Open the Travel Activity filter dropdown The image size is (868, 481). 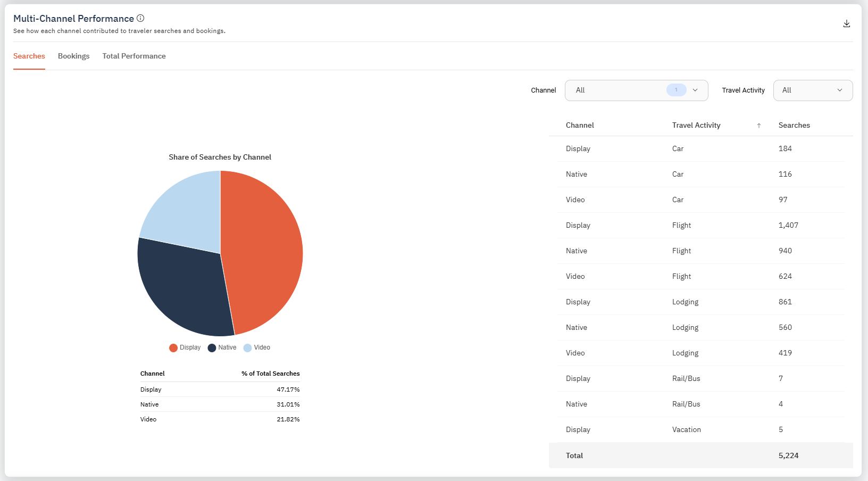pos(812,90)
